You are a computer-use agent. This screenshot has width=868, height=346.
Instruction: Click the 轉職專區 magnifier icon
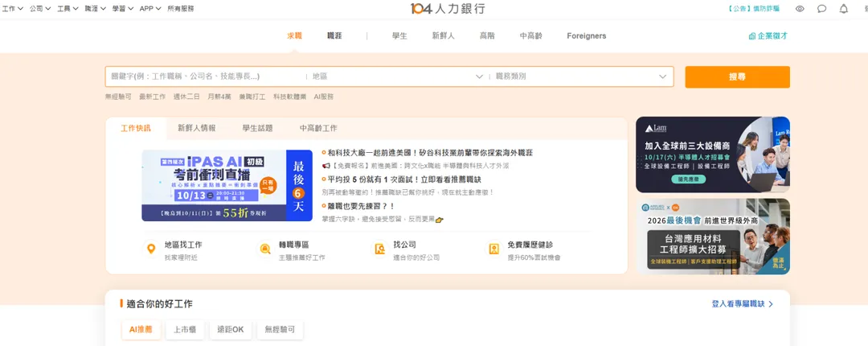click(x=265, y=249)
